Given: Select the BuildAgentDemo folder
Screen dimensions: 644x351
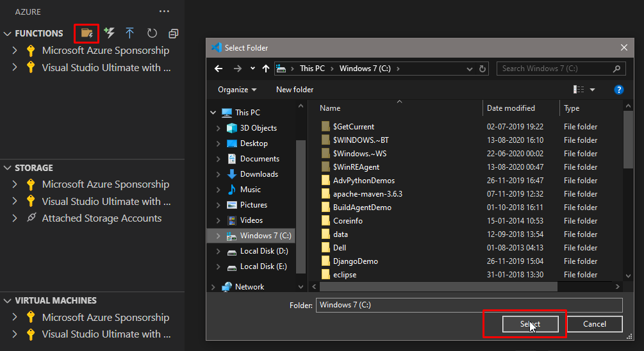Looking at the screenshot, I should click(362, 208).
